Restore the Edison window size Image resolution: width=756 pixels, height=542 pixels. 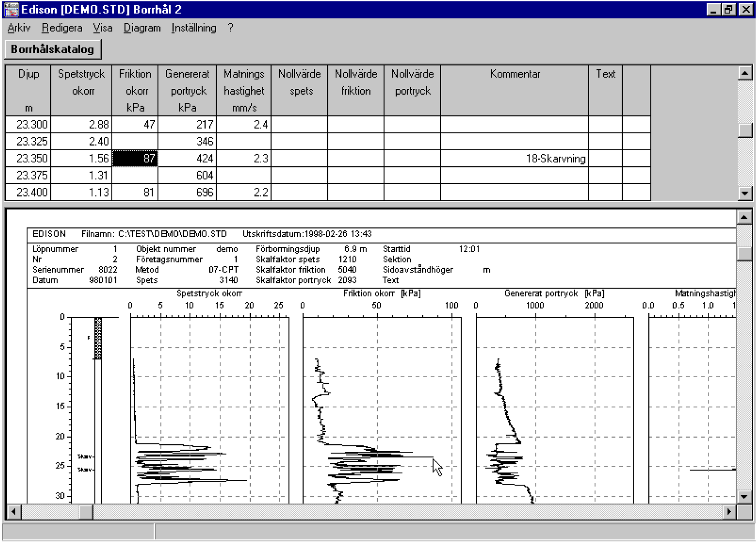[x=728, y=9]
